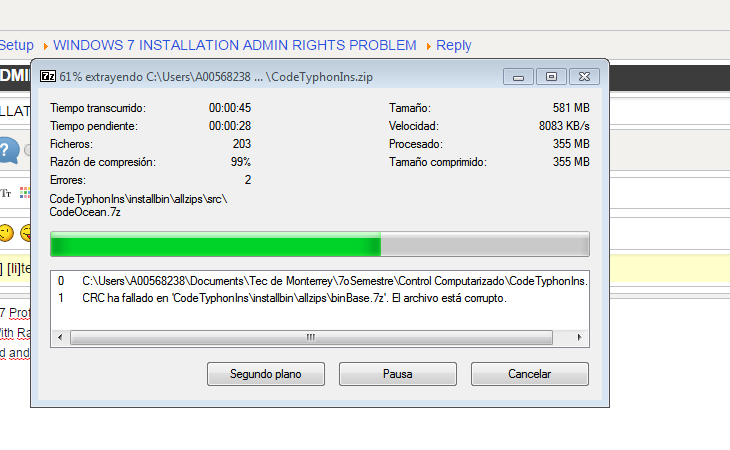Select the CRC ha fallado error row
The height and width of the screenshot is (450, 730).
(320, 298)
